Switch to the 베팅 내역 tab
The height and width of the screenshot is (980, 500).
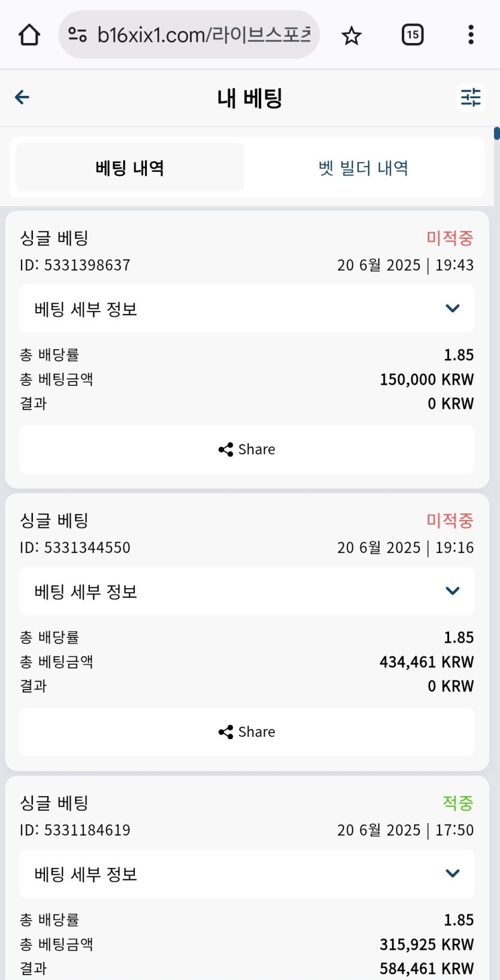pos(129,168)
